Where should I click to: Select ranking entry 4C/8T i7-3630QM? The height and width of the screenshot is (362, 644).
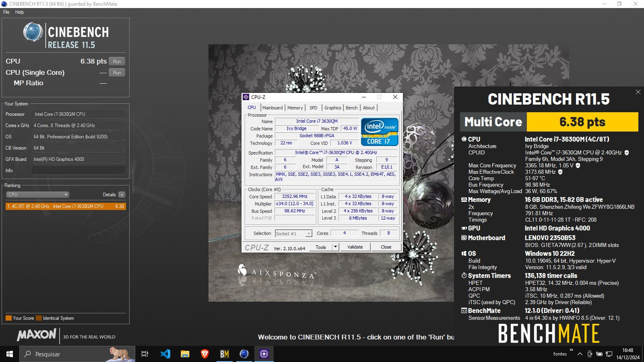click(x=66, y=206)
